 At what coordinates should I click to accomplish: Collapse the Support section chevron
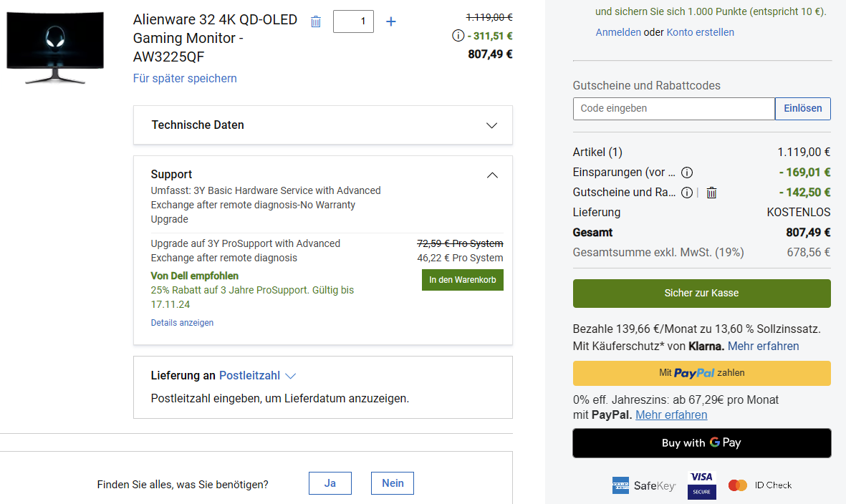[492, 175]
